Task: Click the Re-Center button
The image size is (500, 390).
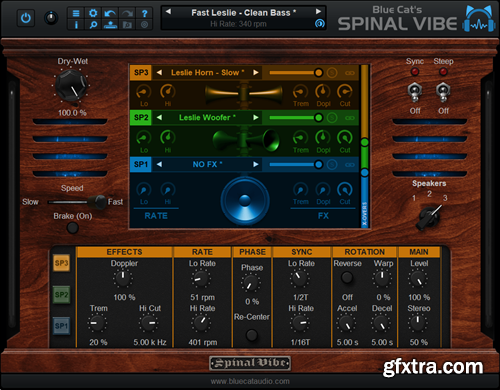Action: point(252,335)
